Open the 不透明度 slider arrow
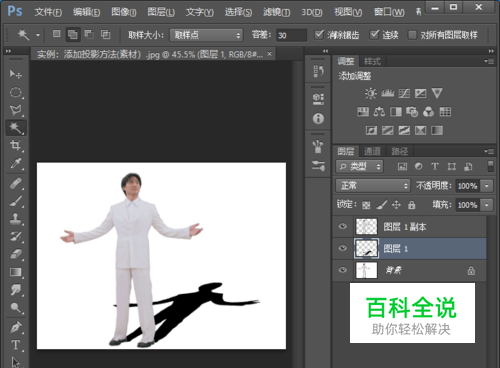This screenshot has height=368, width=500. coord(487,186)
